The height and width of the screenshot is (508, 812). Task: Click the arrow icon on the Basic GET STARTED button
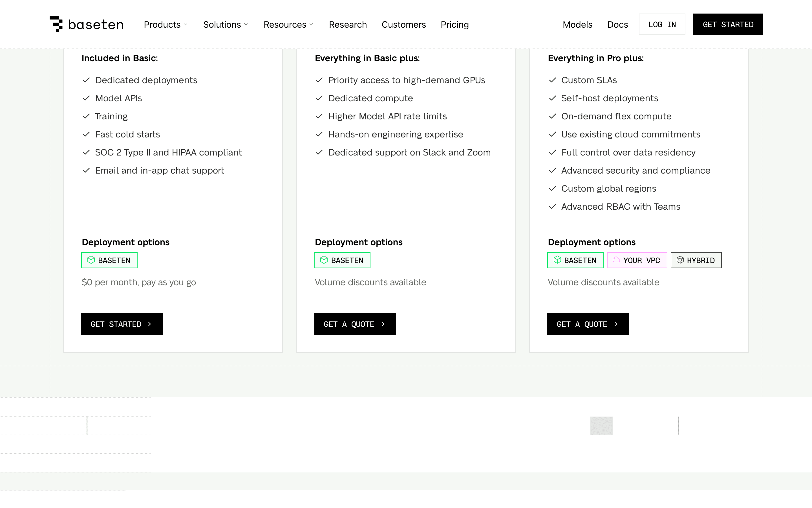(149, 324)
